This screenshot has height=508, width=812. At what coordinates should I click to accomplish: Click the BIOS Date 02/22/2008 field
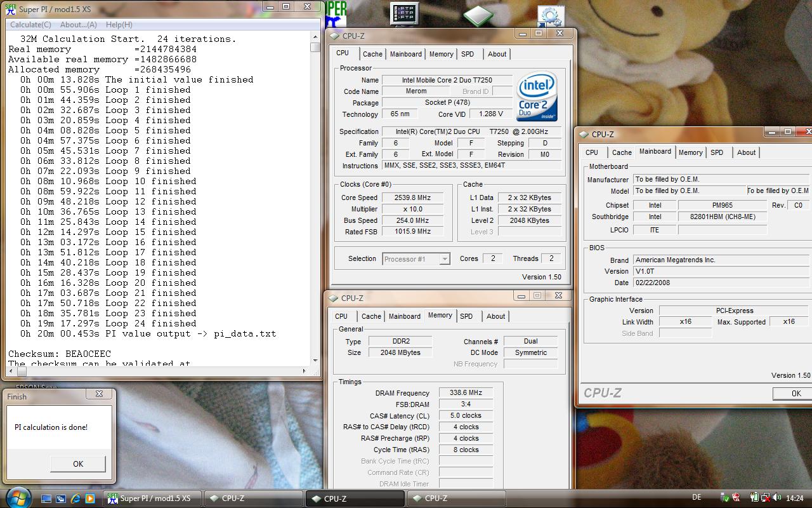pyautogui.click(x=721, y=283)
